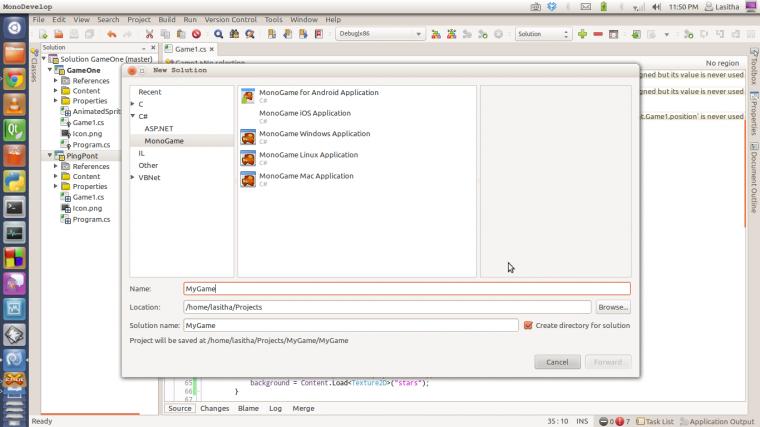The height and width of the screenshot is (427, 760).
Task: Select MonoGame for Android Application template icon
Action: point(248,96)
